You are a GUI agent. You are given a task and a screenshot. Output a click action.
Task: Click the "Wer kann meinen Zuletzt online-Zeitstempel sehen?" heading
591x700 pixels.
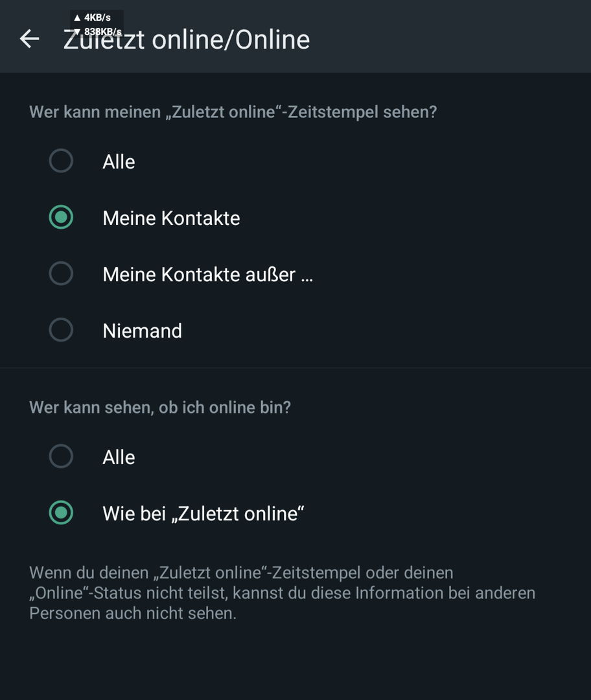coord(233,111)
